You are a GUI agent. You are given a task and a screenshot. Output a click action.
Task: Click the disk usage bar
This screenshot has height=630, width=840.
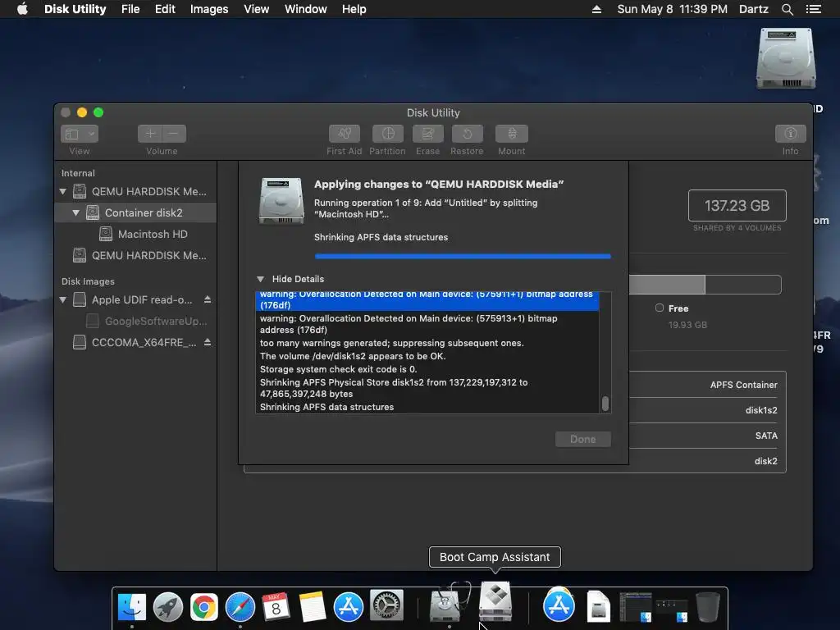click(x=705, y=285)
